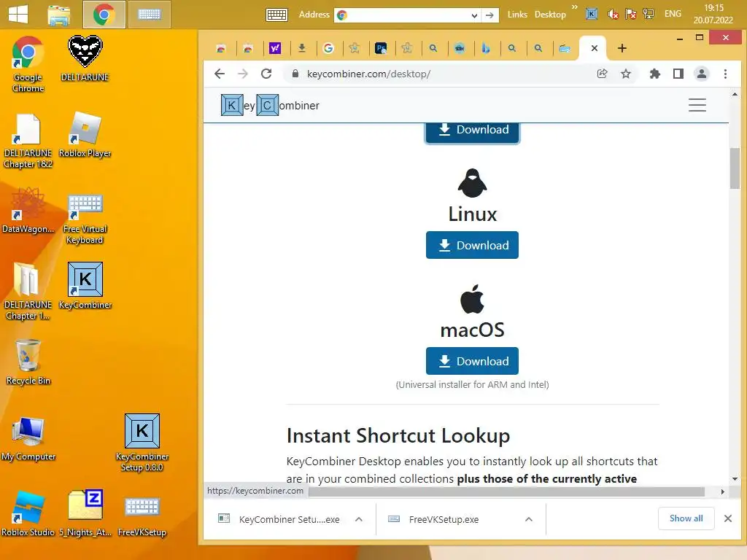Screen dimensions: 747x560
Task: View site information via the padlock icon
Action: tap(295, 74)
